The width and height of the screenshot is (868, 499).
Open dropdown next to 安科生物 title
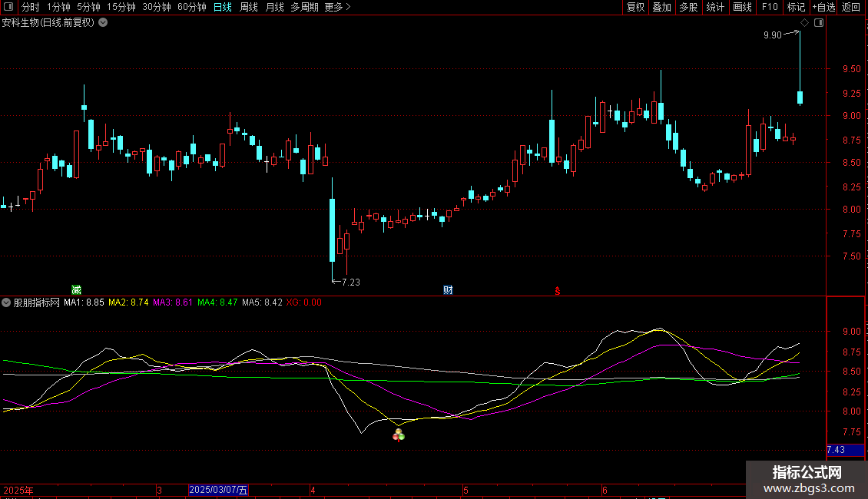[103, 23]
